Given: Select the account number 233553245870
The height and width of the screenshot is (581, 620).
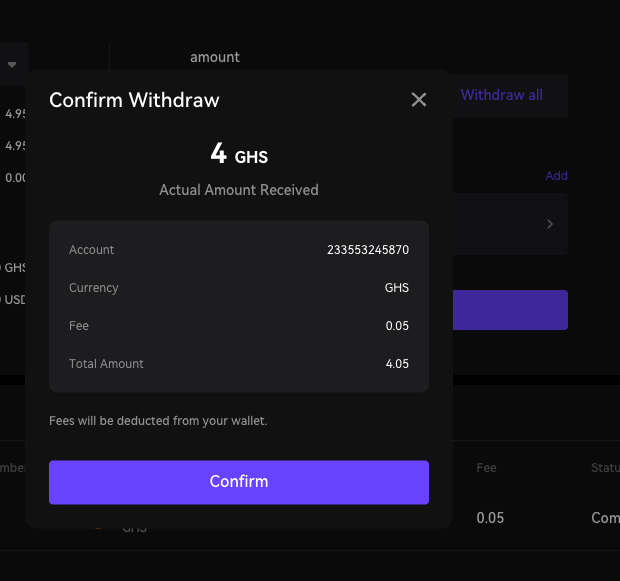Looking at the screenshot, I should pos(368,250).
